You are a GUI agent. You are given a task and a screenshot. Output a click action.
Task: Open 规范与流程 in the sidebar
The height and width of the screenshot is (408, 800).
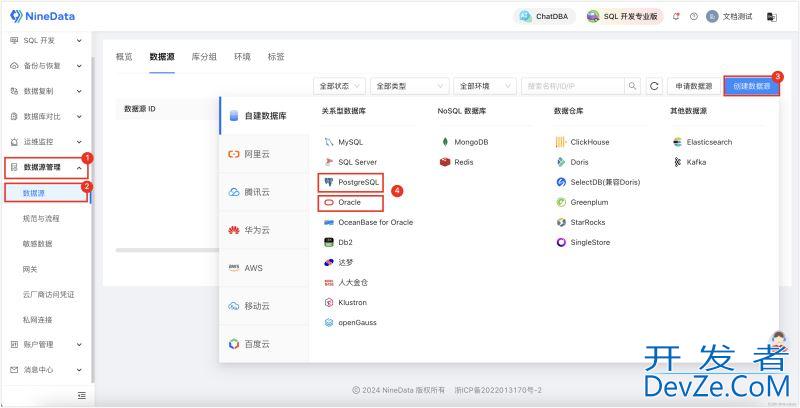pos(41,218)
